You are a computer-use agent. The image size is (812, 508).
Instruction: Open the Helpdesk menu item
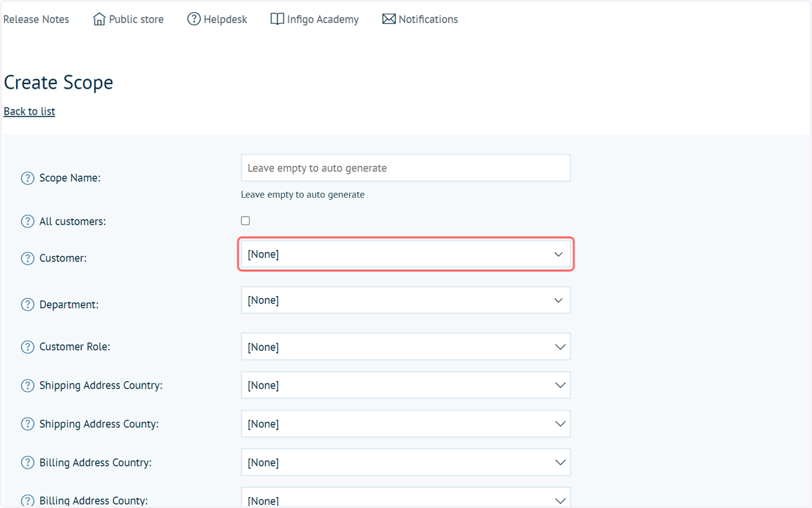click(217, 19)
